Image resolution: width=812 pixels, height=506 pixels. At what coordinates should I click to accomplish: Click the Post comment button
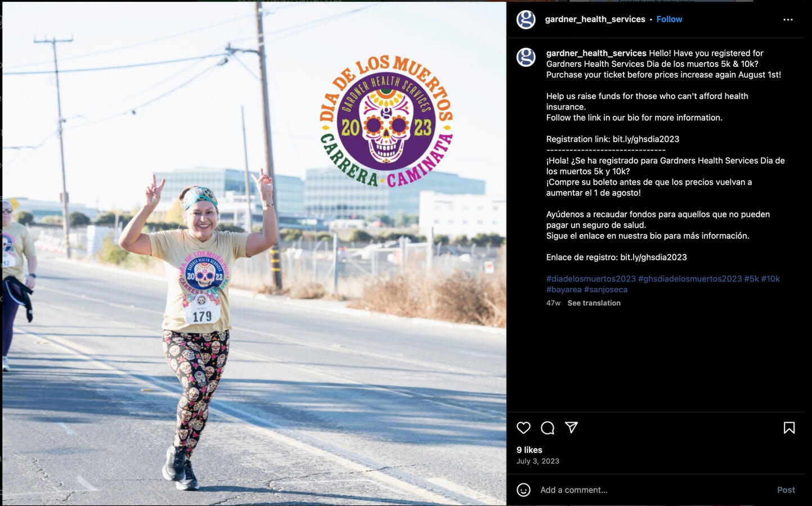pyautogui.click(x=786, y=490)
